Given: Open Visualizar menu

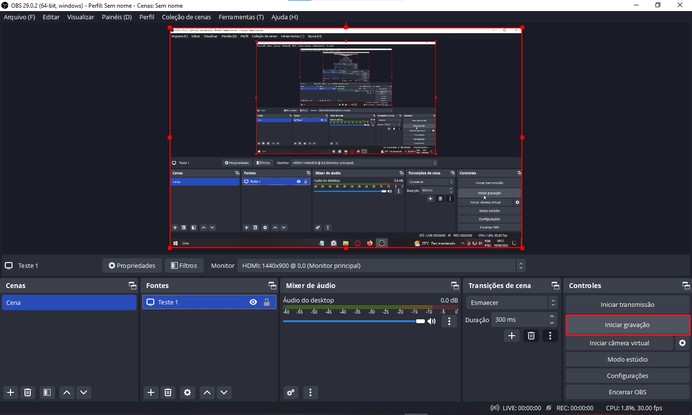Looking at the screenshot, I should point(80,17).
